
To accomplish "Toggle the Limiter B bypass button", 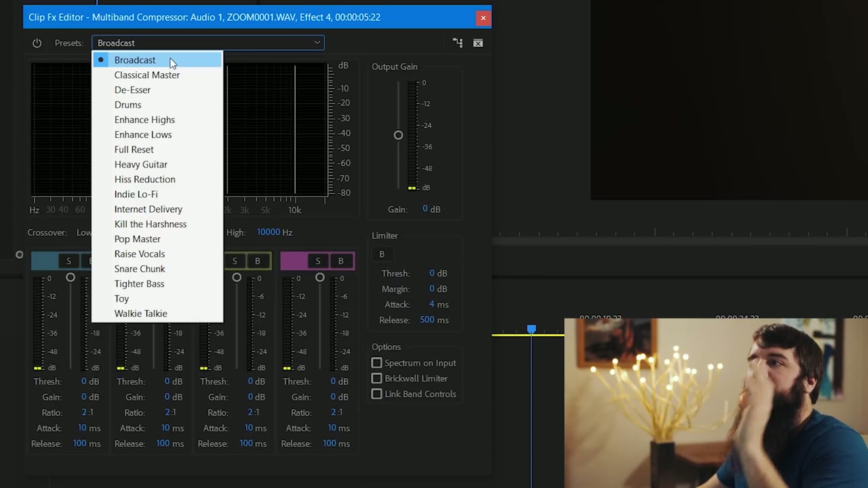I will point(382,254).
